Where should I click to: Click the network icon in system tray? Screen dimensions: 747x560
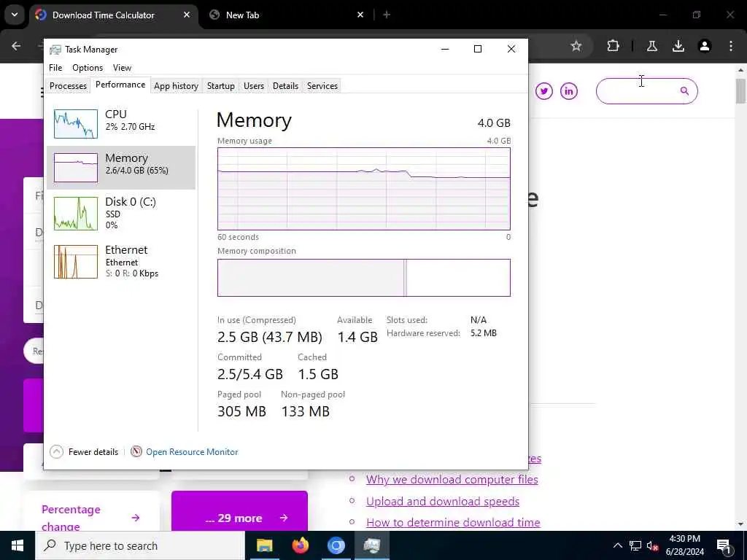[635, 545]
